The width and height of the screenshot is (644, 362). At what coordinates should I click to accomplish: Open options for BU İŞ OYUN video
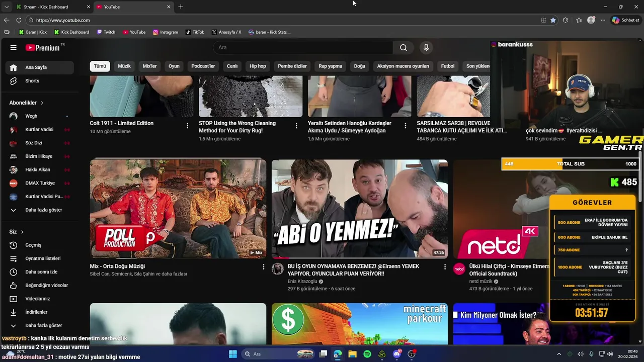(445, 267)
